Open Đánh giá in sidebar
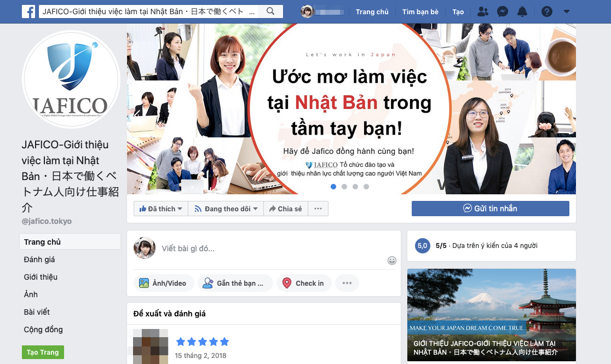This screenshot has height=364, width=611. 39,259
